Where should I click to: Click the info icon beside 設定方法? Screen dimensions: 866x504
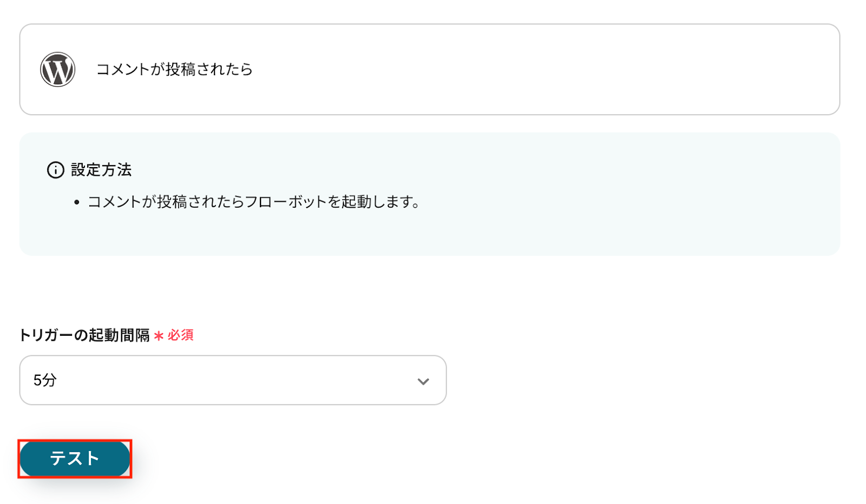(x=55, y=170)
